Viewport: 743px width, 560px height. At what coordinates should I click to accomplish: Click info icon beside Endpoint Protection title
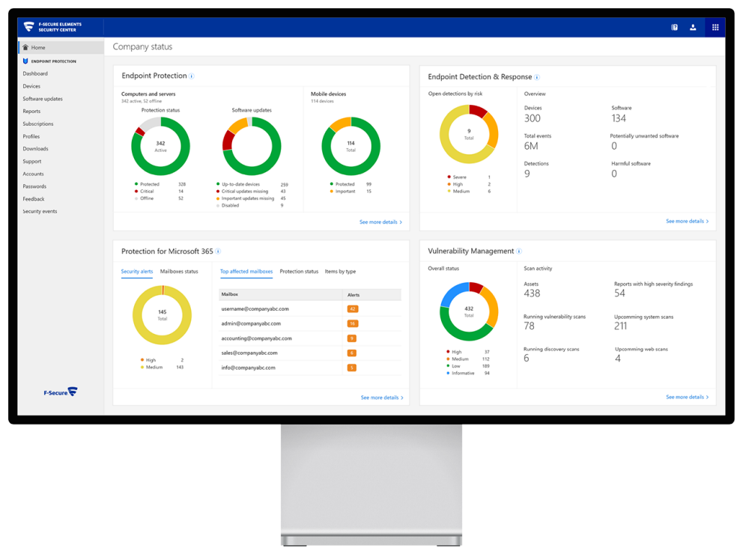coord(192,76)
